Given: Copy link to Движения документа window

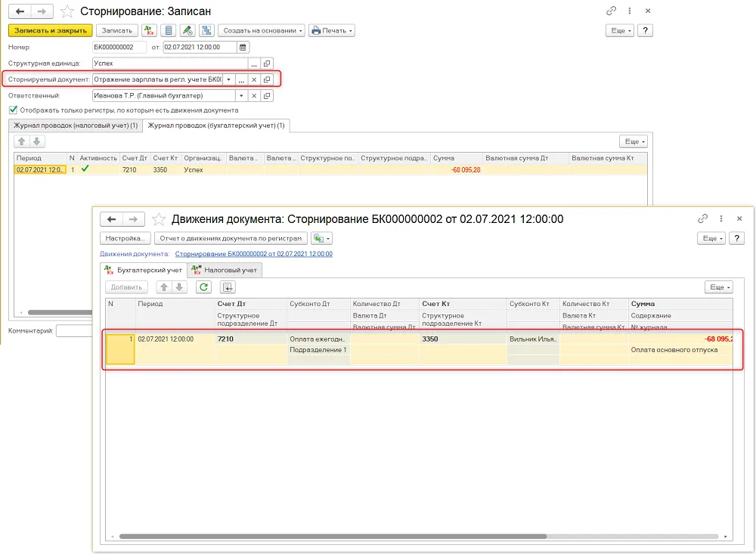Looking at the screenshot, I should (703, 218).
